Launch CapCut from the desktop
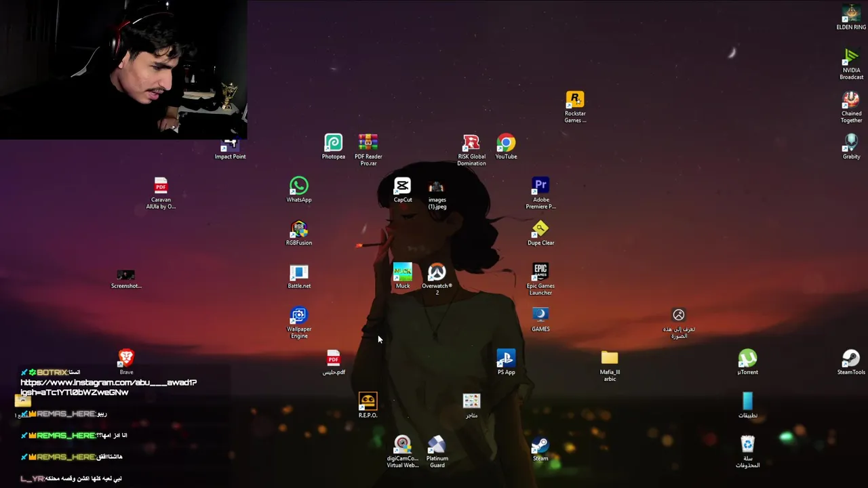The image size is (868, 488). [x=403, y=190]
